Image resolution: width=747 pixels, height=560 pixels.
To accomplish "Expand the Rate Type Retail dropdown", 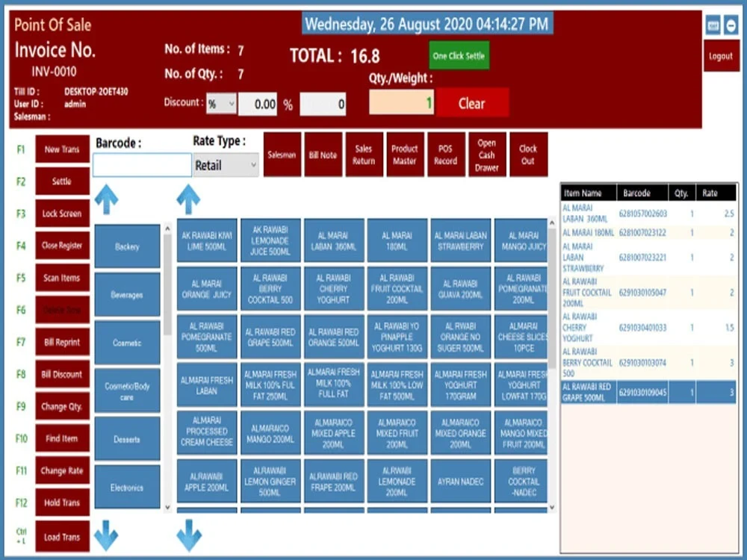I will click(226, 165).
